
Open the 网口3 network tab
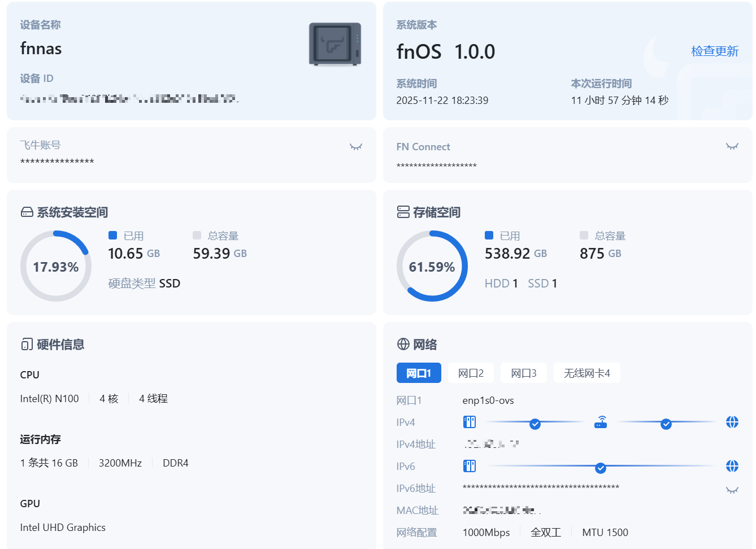point(523,373)
